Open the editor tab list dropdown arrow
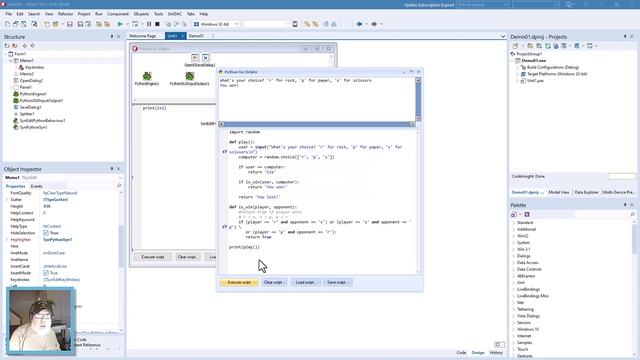Viewport: 640px width, 360px height. (502, 36)
